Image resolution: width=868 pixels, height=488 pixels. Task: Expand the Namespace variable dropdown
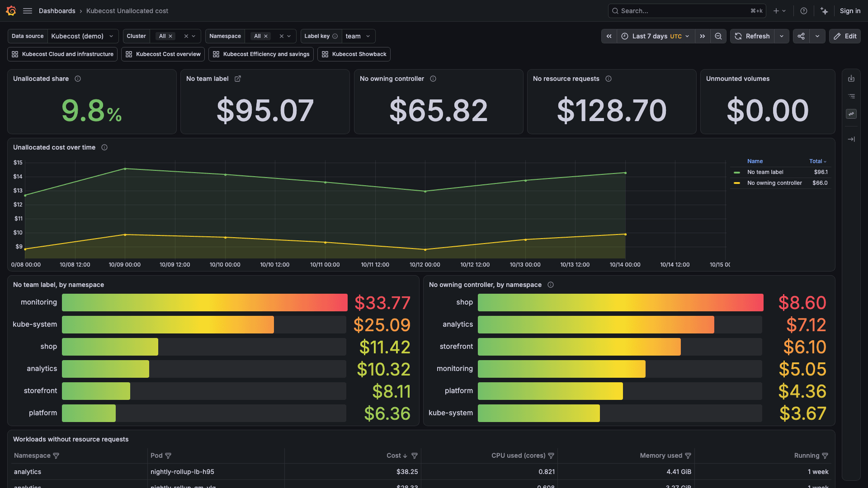point(289,36)
